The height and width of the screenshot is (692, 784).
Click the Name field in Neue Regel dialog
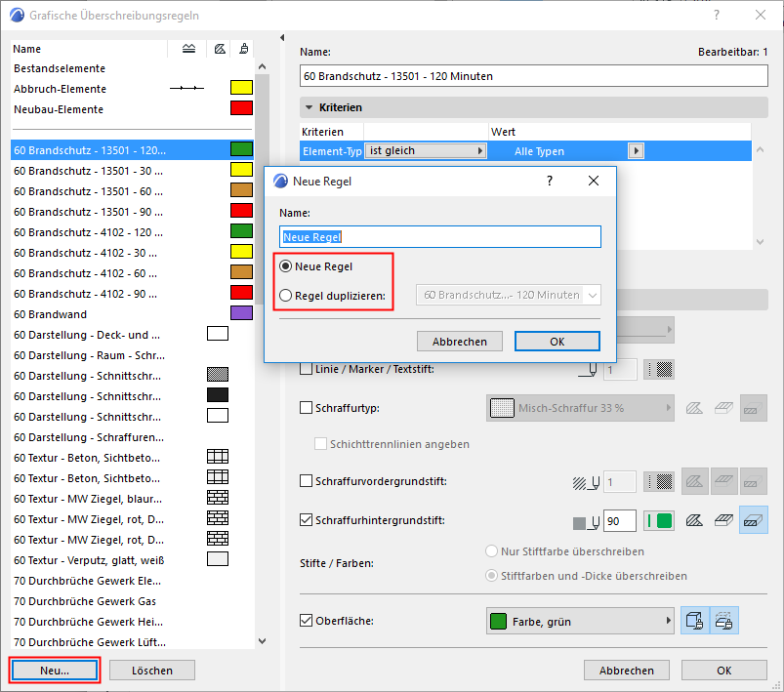(x=440, y=236)
